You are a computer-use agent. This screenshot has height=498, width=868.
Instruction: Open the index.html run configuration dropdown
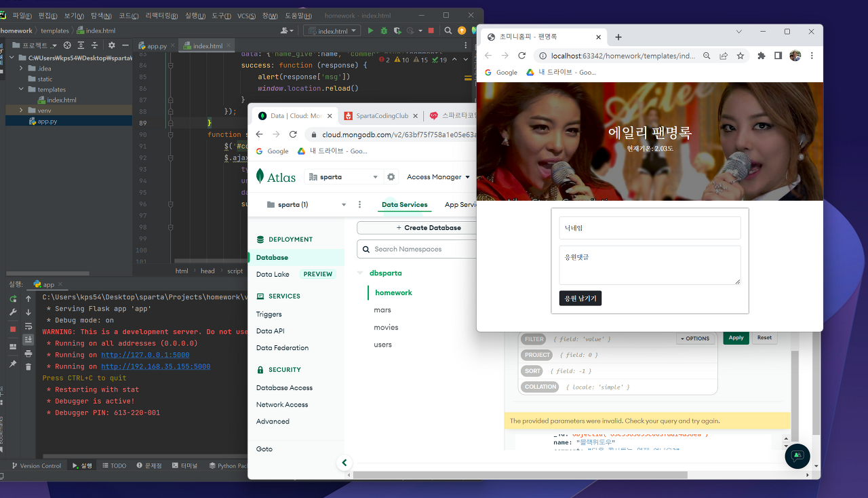pos(332,31)
